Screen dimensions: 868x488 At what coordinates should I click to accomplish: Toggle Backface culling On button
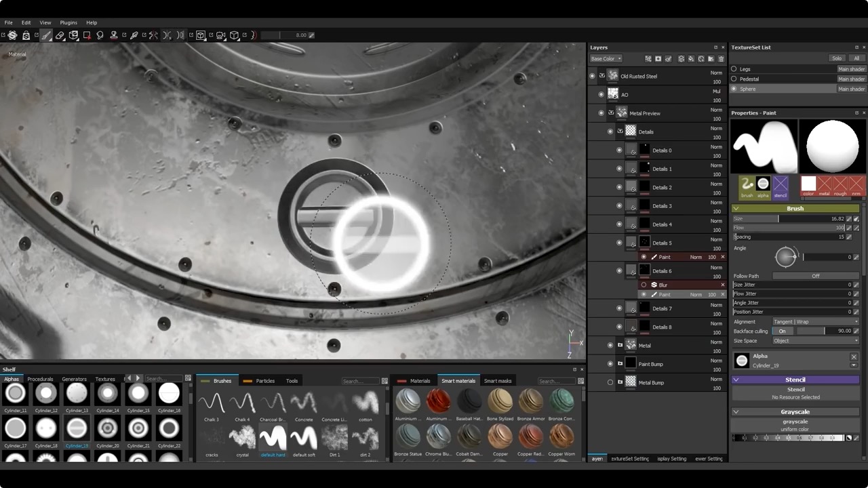tap(782, 331)
